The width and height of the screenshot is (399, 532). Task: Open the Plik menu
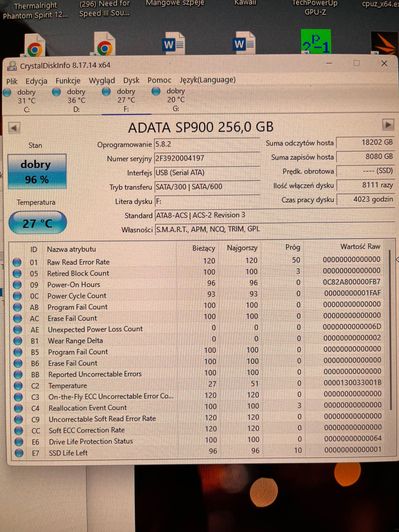(x=12, y=82)
